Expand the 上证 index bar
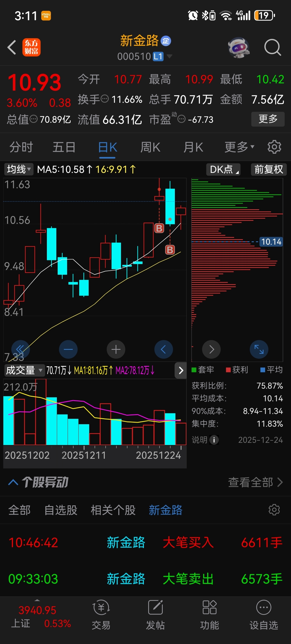This screenshot has width=291, height=644. pos(37,600)
